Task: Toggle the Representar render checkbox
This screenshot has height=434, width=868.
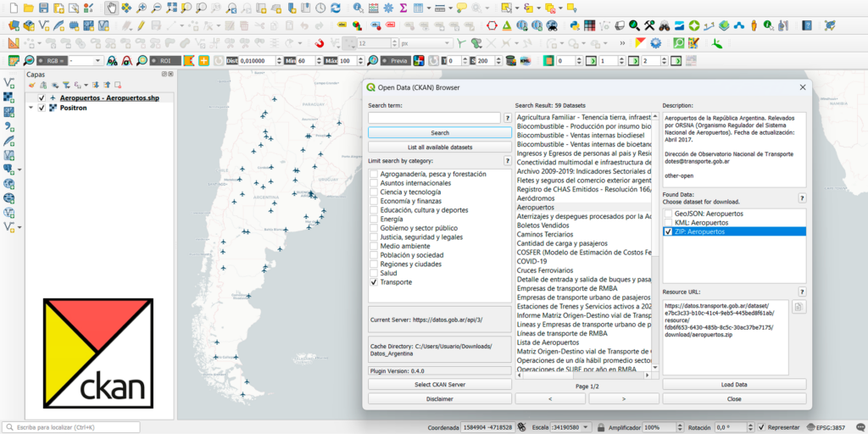Action: (762, 427)
